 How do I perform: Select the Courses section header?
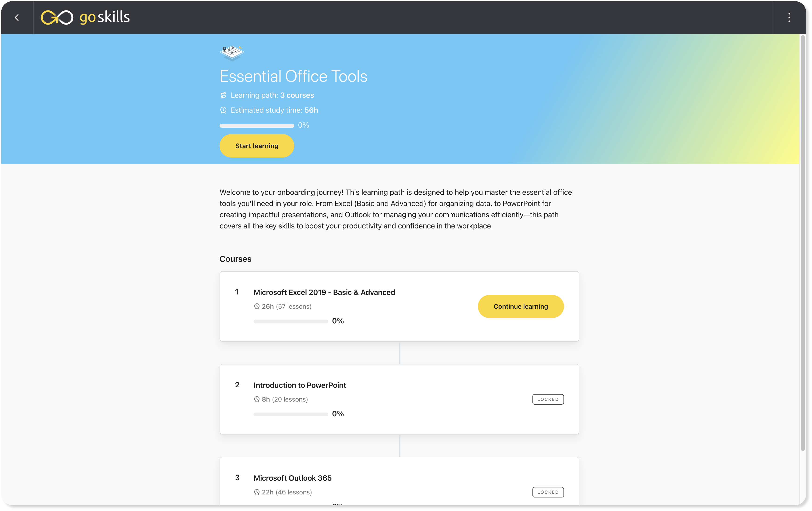coord(235,259)
